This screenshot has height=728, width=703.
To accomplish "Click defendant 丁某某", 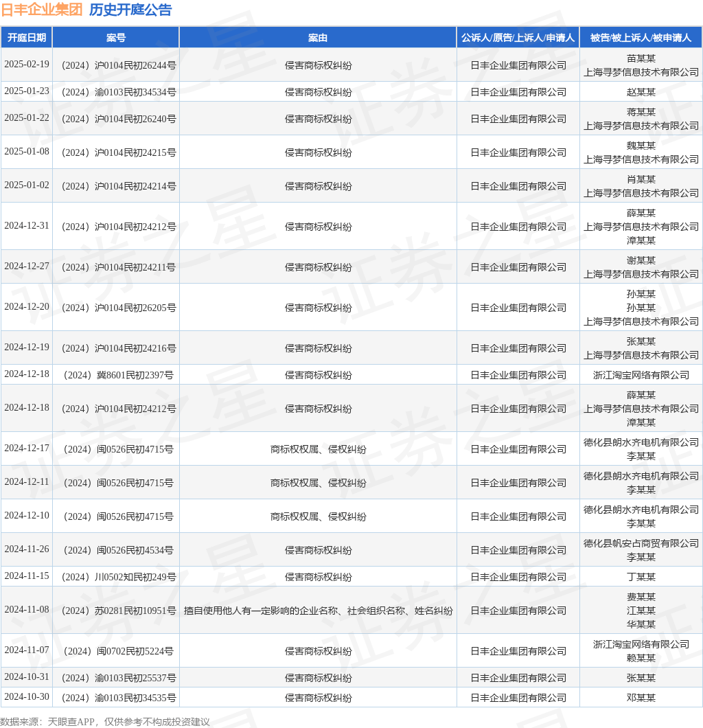I will [641, 577].
